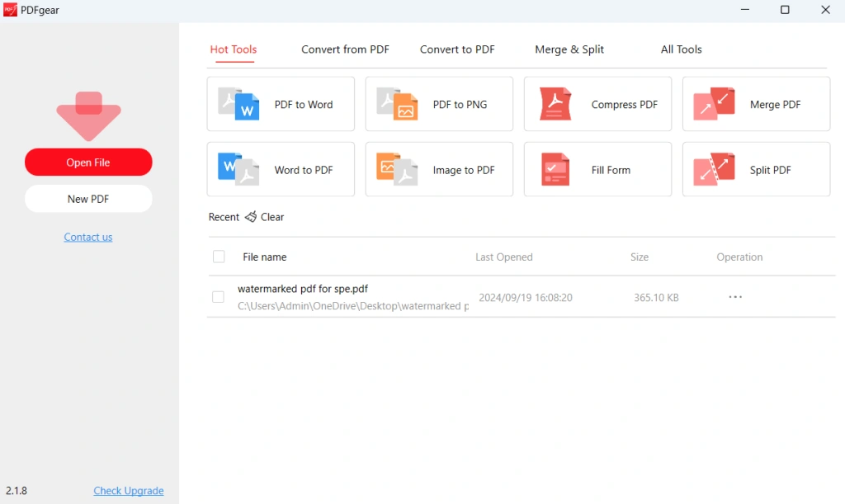The image size is (845, 504).
Task: Click the Image to PDF icon
Action: 397,169
